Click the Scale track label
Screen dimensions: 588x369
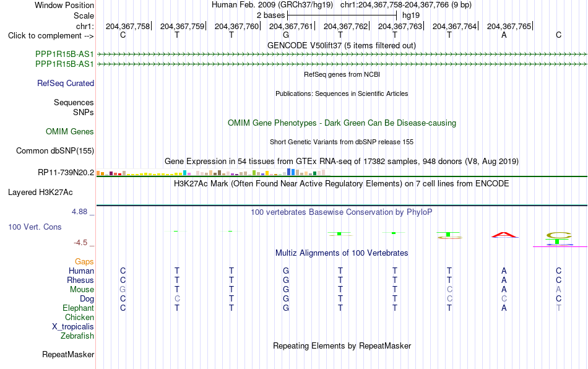pyautogui.click(x=84, y=15)
